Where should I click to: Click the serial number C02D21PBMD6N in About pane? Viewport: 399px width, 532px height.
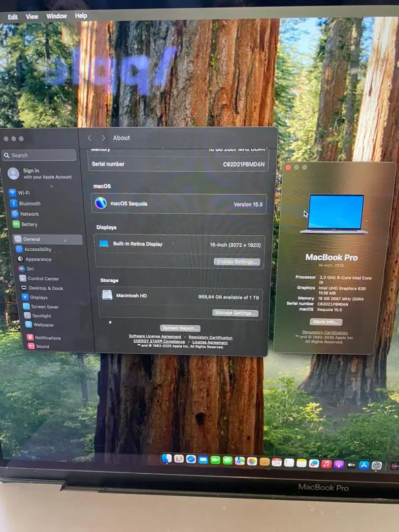coord(244,164)
